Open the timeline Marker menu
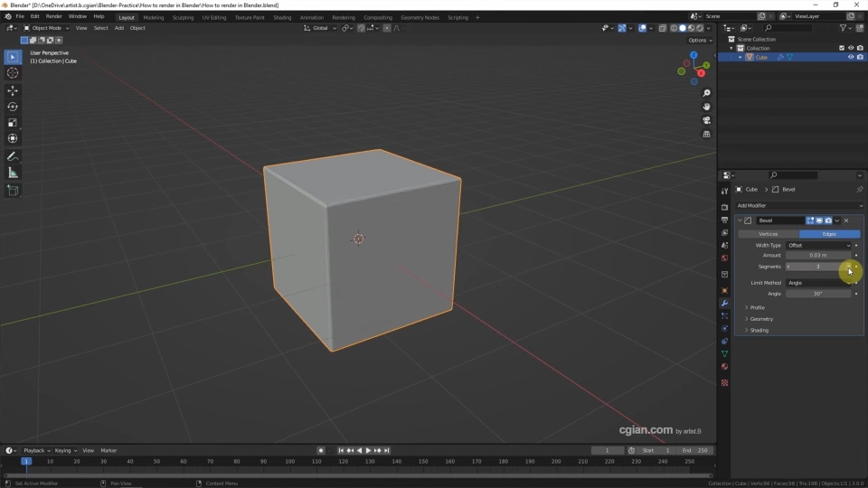Viewport: 868px width, 488px height. (108, 450)
